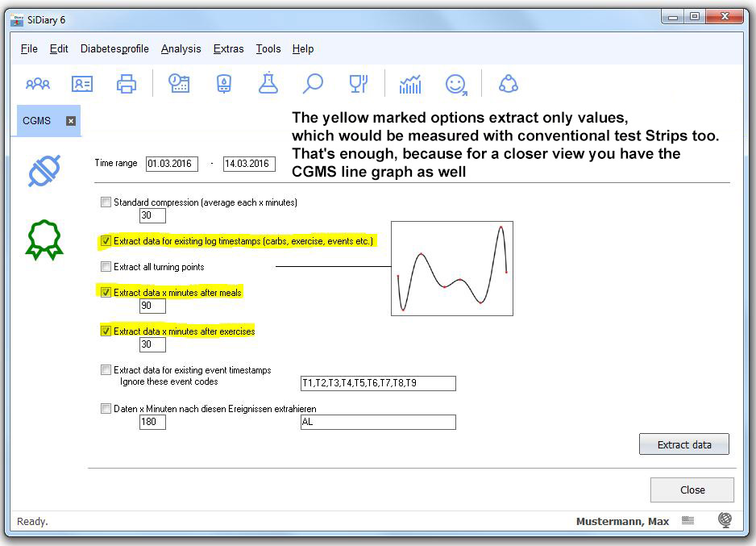Click the time range start date field
Viewport: 756px width, 546px height.
pos(172,164)
